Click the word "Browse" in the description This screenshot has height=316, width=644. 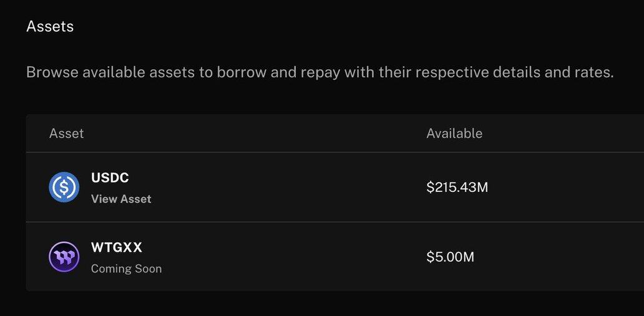pos(52,72)
